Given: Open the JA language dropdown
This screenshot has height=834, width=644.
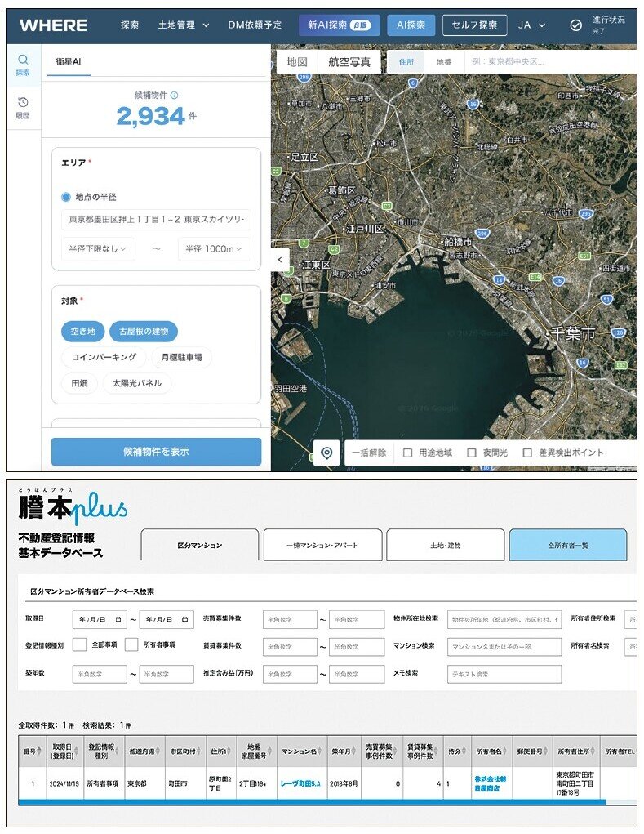Looking at the screenshot, I should pos(531,25).
